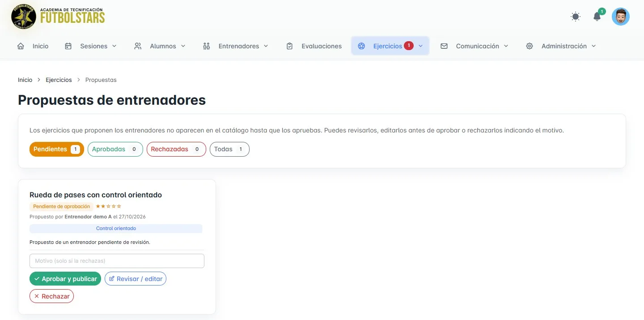Click the Control orientado tag
The image size is (644, 320).
tap(116, 228)
